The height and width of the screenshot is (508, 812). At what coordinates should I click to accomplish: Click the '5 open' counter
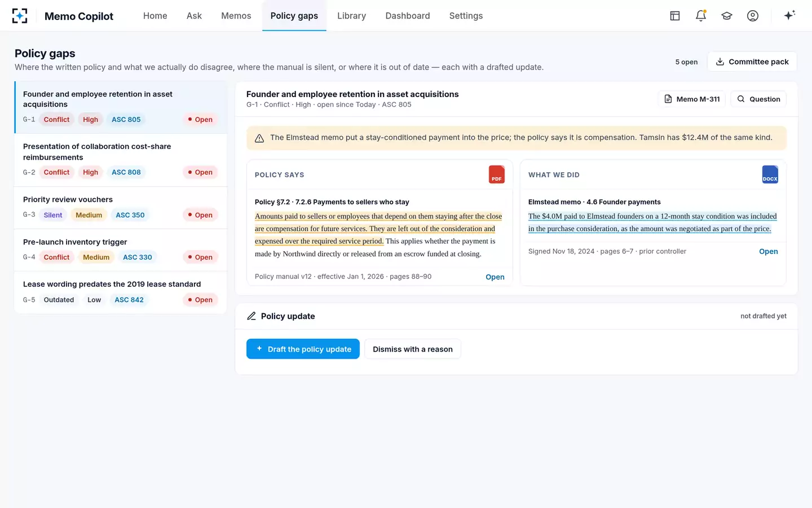point(686,62)
